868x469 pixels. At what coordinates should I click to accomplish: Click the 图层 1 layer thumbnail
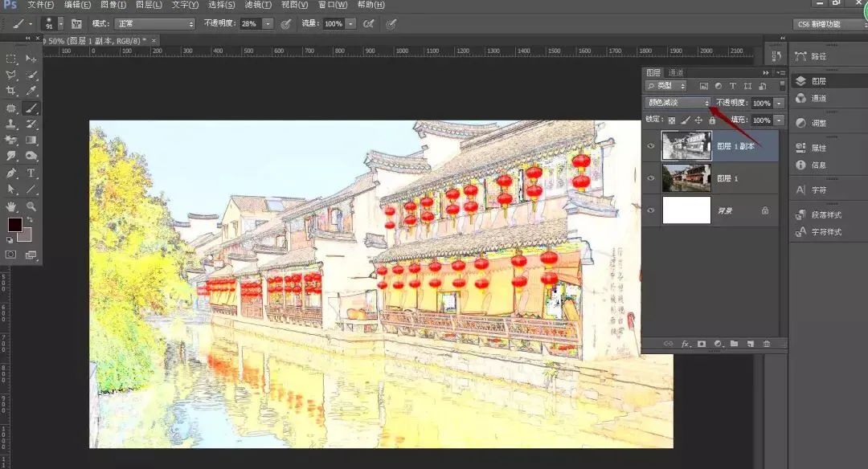686,178
